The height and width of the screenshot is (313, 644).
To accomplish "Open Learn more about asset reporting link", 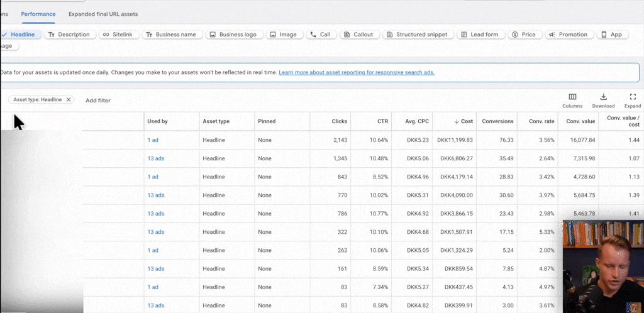I will (357, 72).
